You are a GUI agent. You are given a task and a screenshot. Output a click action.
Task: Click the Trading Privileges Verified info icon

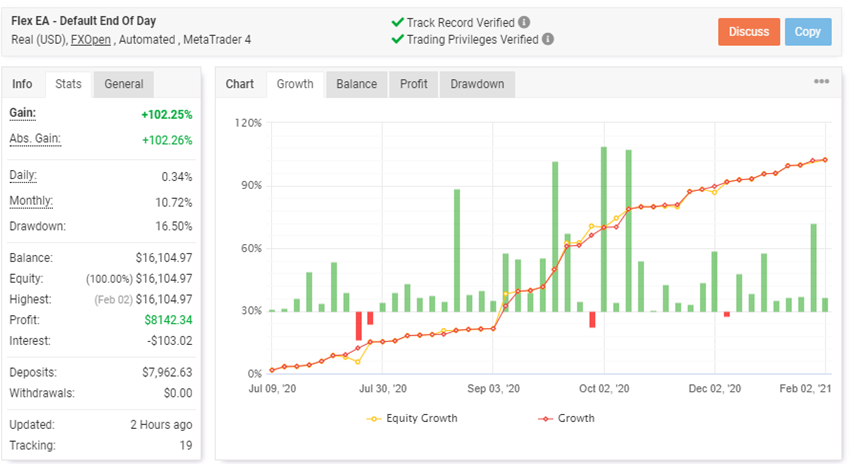tap(548, 39)
